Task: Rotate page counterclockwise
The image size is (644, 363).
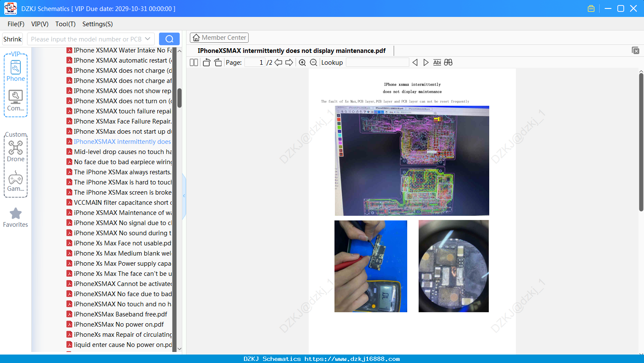Action: coord(206,63)
